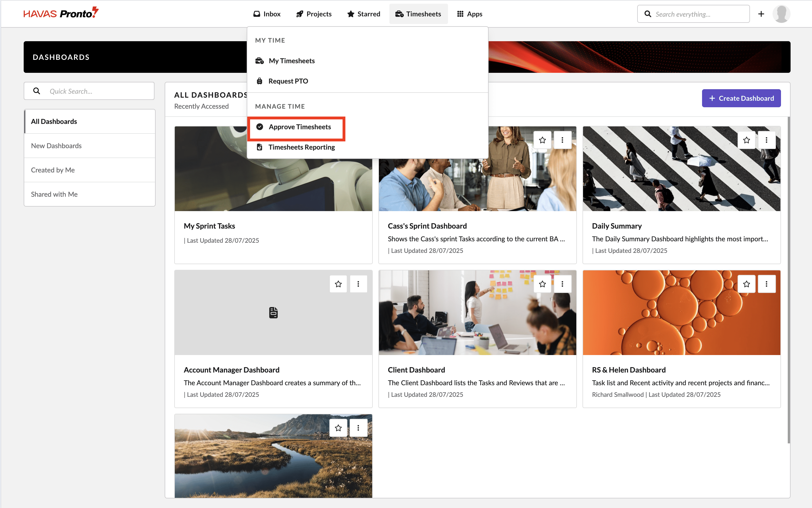Click the My Timesheets briefcase icon

[259, 61]
